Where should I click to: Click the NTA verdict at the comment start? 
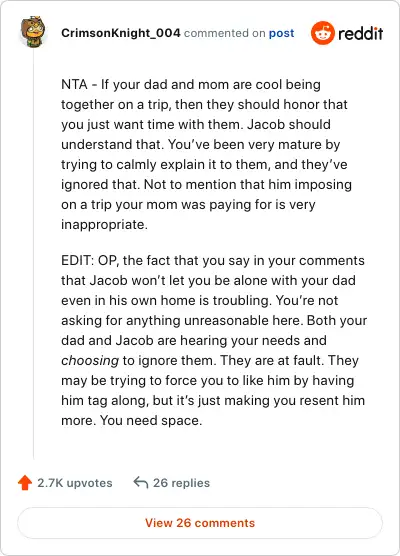(74, 84)
